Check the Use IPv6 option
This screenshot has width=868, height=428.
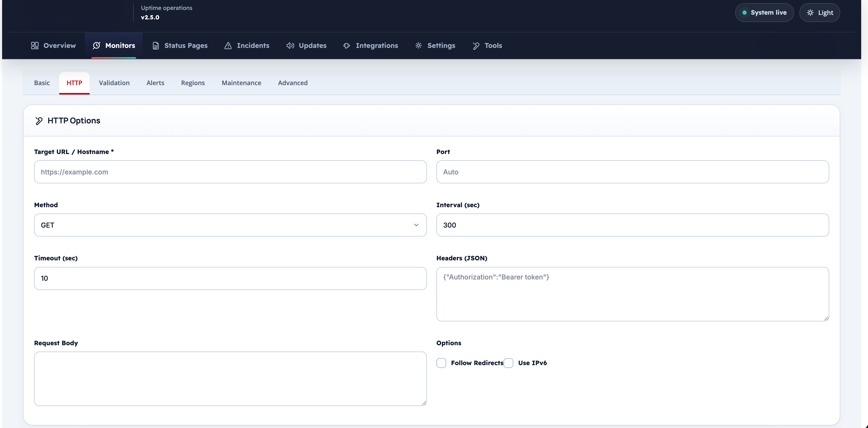click(508, 363)
